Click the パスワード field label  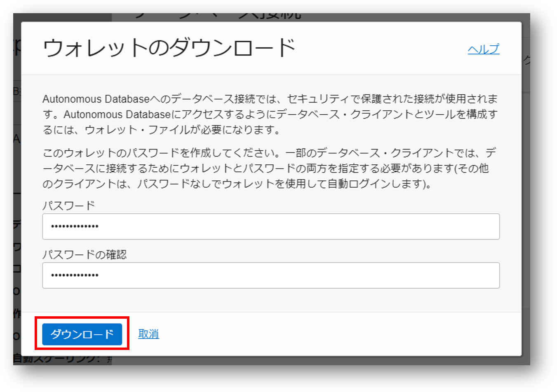pyautogui.click(x=68, y=205)
